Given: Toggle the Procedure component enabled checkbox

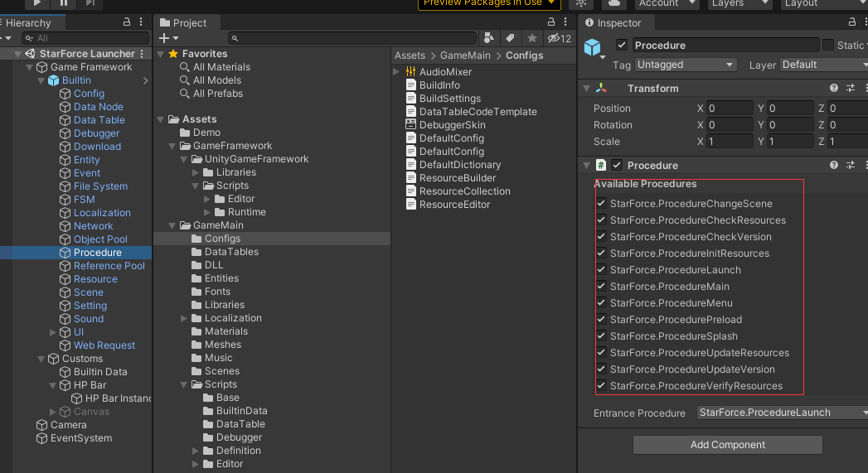Looking at the screenshot, I should pyautogui.click(x=617, y=165).
